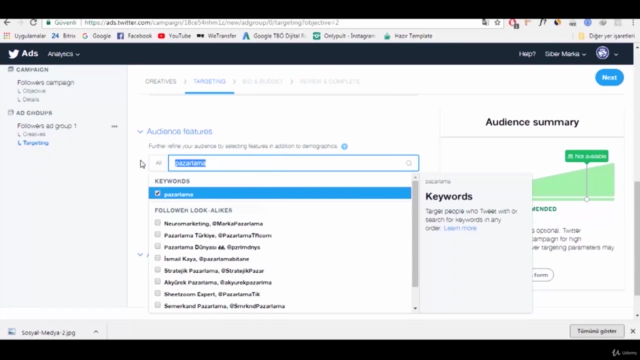The height and width of the screenshot is (360, 640).
Task: Open the Google TBÖ Dijital bookmark
Action: point(274,36)
